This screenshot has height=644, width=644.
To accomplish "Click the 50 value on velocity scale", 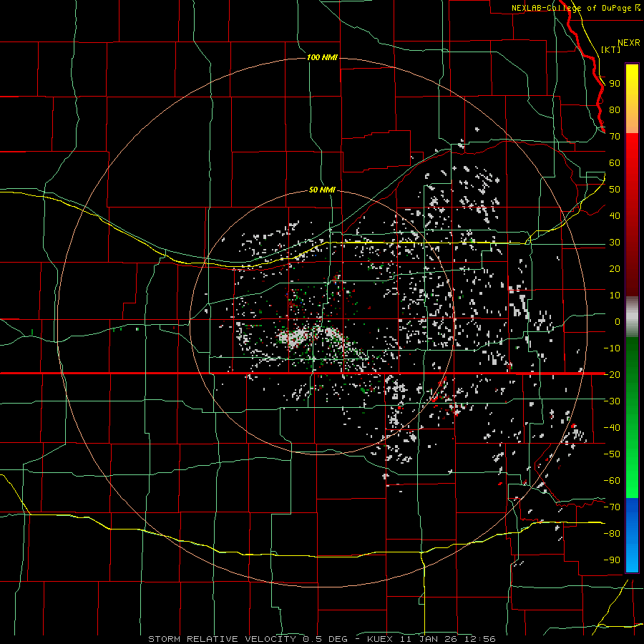I will click(615, 190).
